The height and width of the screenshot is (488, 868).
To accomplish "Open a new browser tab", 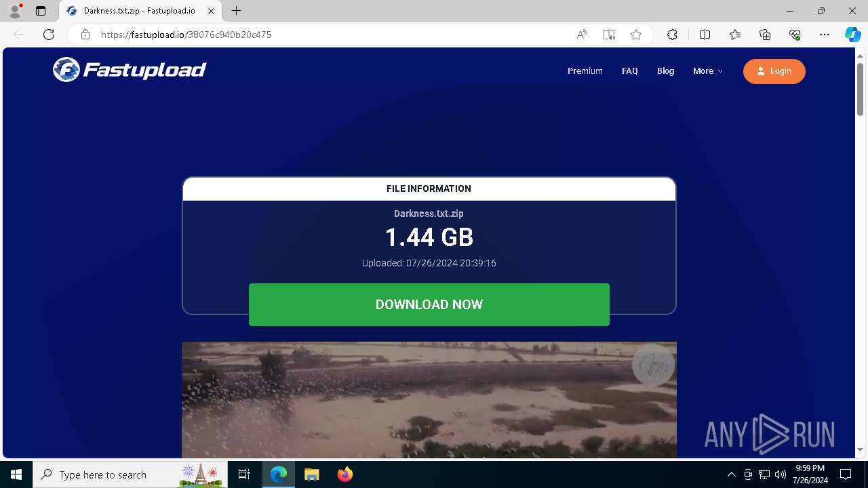I will pyautogui.click(x=236, y=11).
